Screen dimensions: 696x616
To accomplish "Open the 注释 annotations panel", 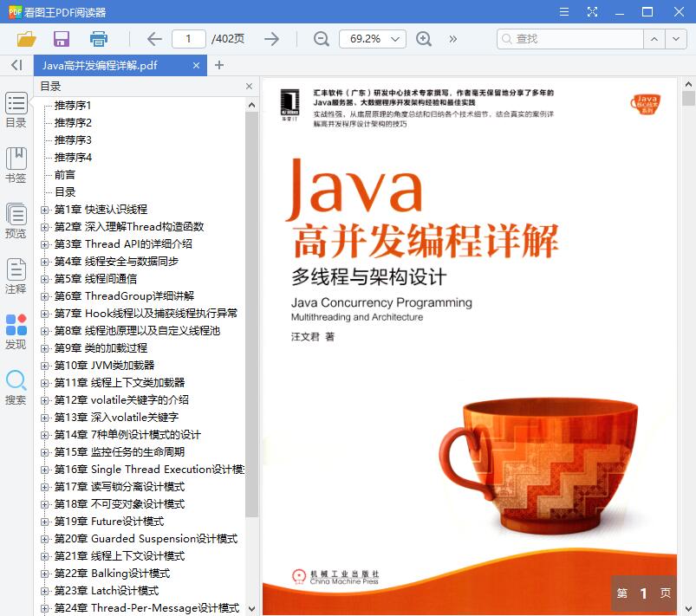I will tap(16, 276).
